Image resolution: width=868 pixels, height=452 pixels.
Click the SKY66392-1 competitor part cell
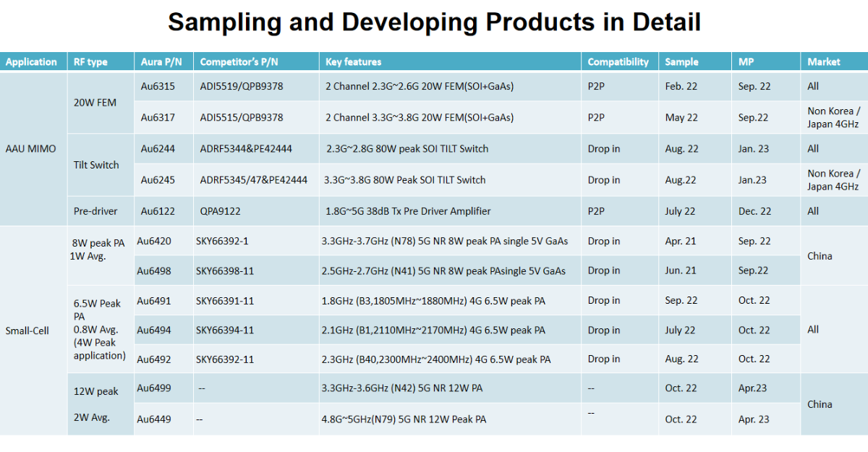(x=222, y=241)
